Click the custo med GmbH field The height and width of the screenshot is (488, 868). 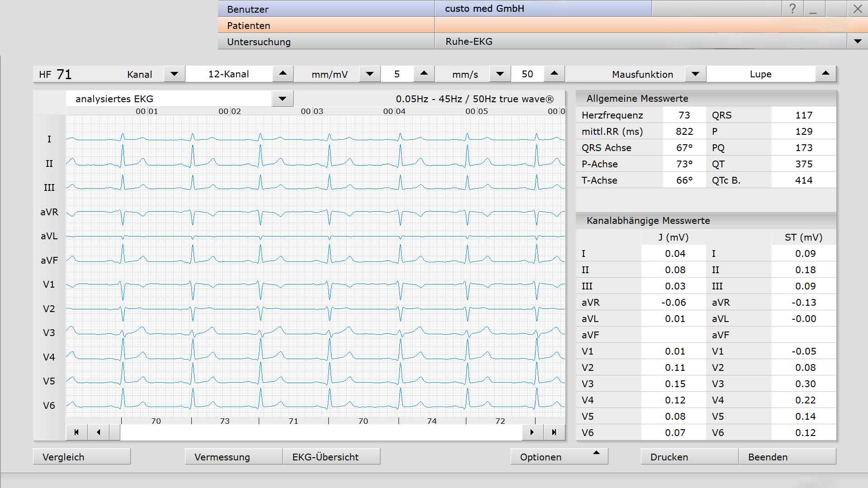point(543,9)
